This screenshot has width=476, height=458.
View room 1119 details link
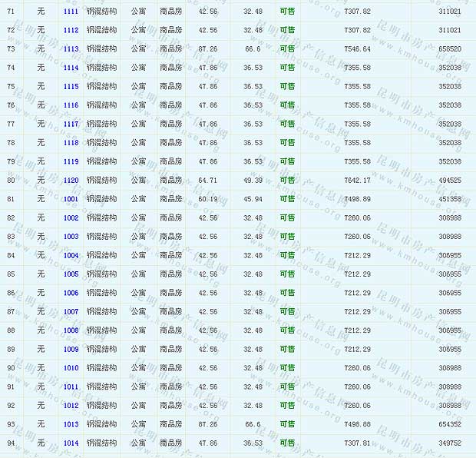pyautogui.click(x=71, y=161)
